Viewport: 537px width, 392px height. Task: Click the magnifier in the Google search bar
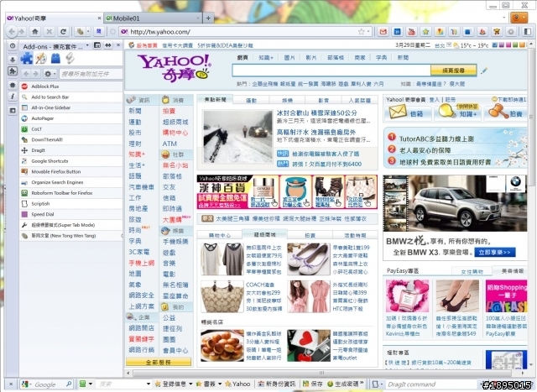(69, 384)
